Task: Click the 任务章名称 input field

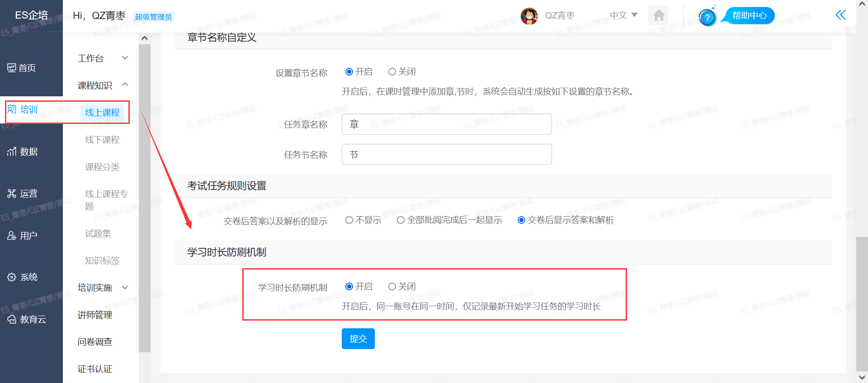Action: (446, 124)
